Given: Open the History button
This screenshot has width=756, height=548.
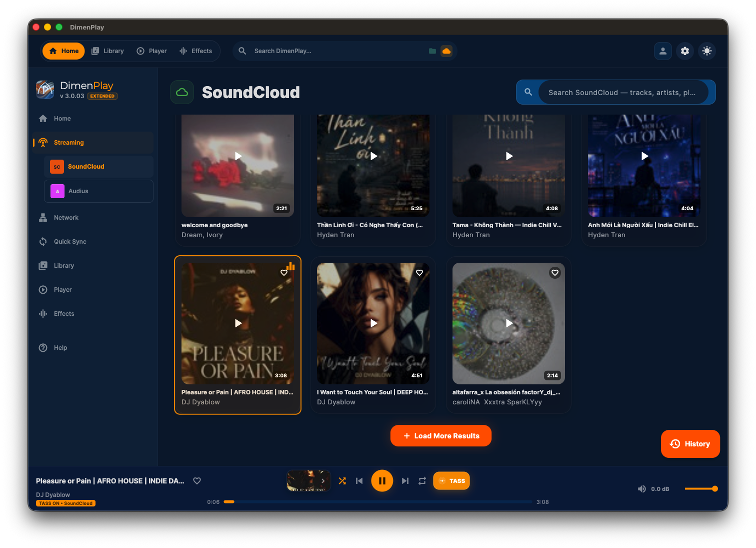Looking at the screenshot, I should tap(690, 444).
